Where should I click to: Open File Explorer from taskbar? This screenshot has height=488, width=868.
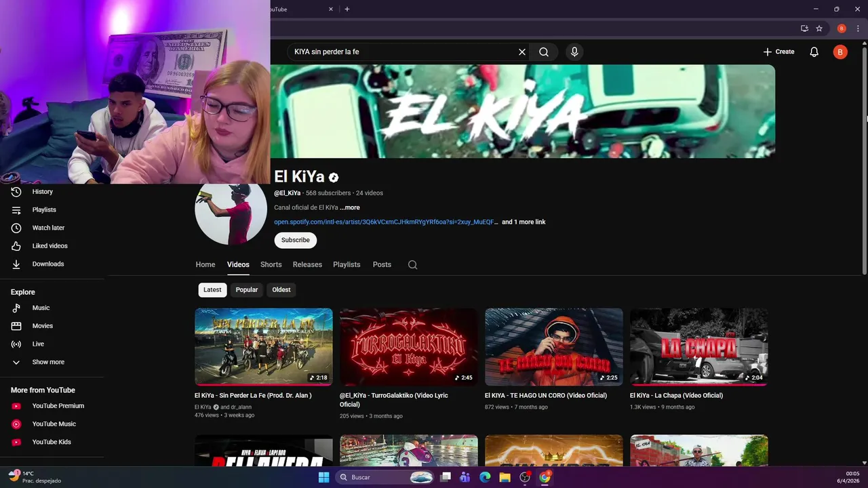tap(505, 477)
